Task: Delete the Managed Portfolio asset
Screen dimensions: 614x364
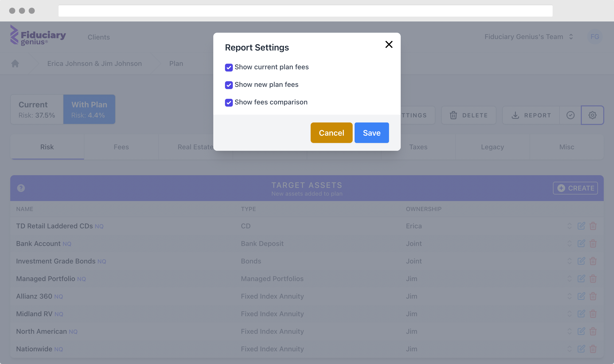Action: [x=593, y=278]
